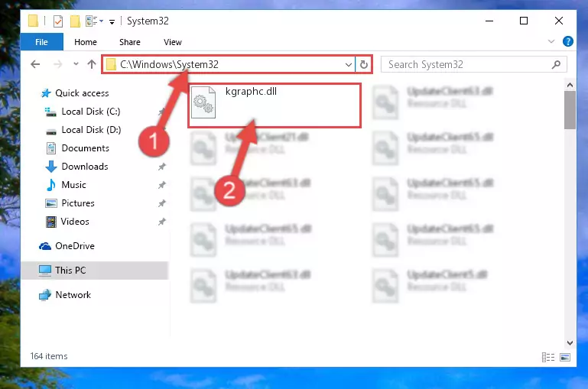
Task: Click the New folder quick access icon
Action: 75,21
